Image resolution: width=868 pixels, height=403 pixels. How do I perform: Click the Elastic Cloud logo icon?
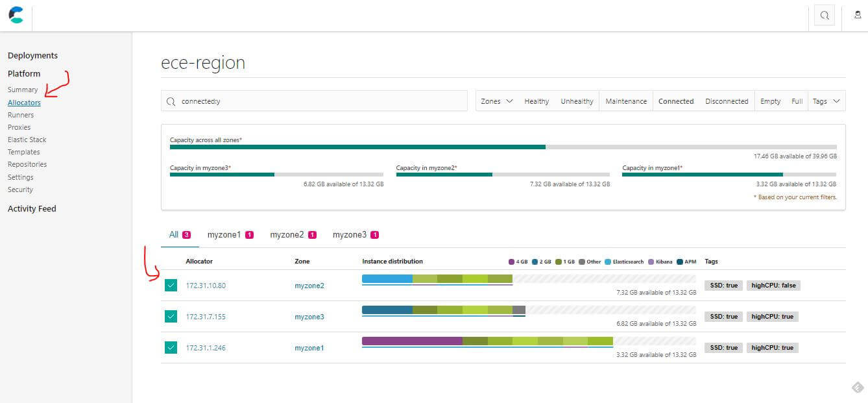[x=16, y=15]
